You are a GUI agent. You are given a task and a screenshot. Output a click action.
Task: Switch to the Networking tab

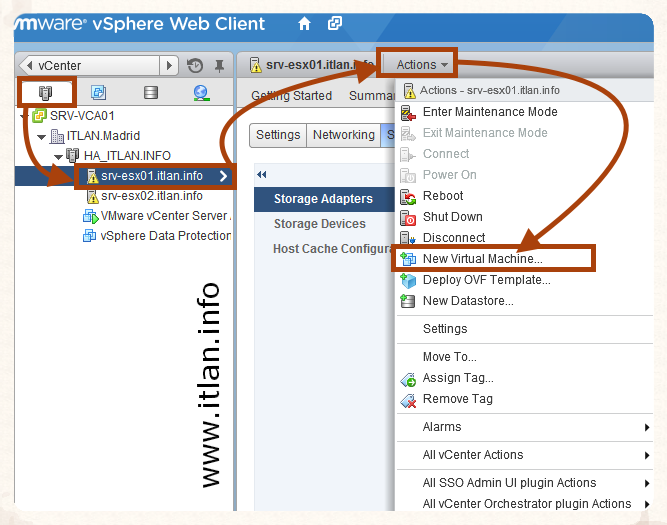(343, 135)
